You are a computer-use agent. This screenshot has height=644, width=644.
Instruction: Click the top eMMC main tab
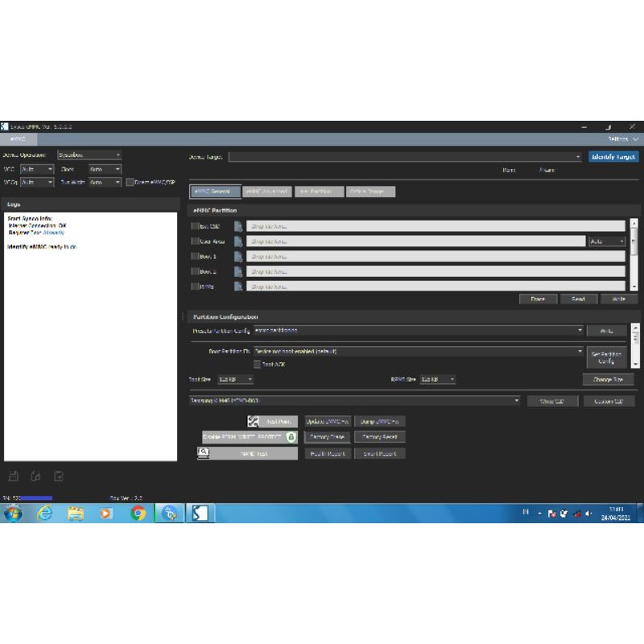(x=18, y=139)
